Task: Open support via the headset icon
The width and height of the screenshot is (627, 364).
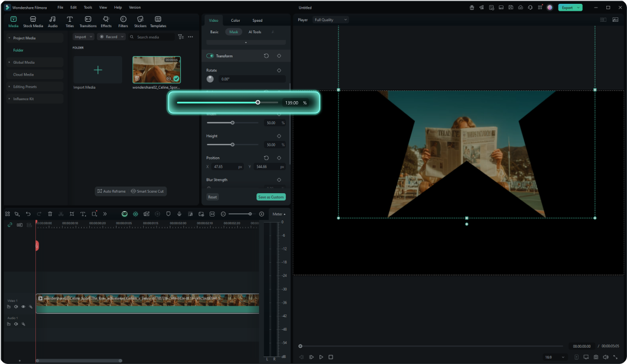Action: (x=530, y=8)
